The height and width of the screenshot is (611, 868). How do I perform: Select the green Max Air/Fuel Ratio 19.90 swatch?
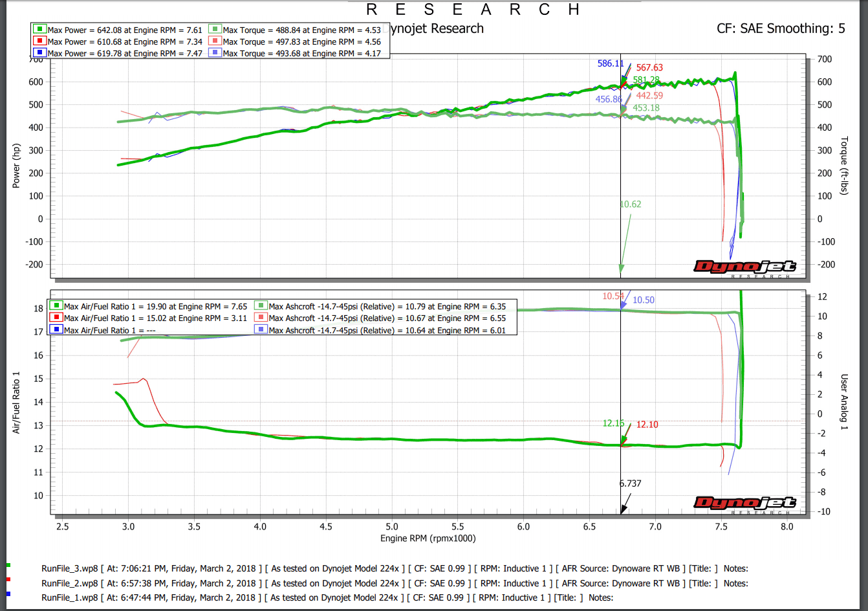(x=56, y=306)
